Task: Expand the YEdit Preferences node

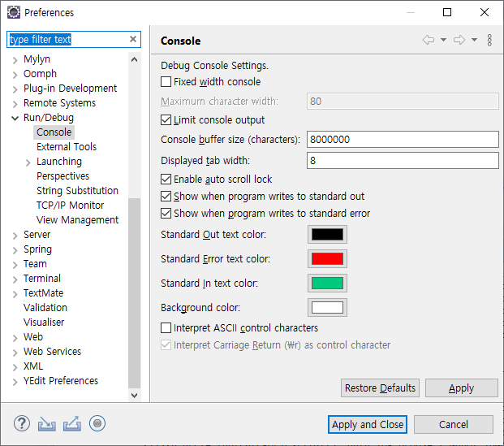Action: tap(15, 382)
